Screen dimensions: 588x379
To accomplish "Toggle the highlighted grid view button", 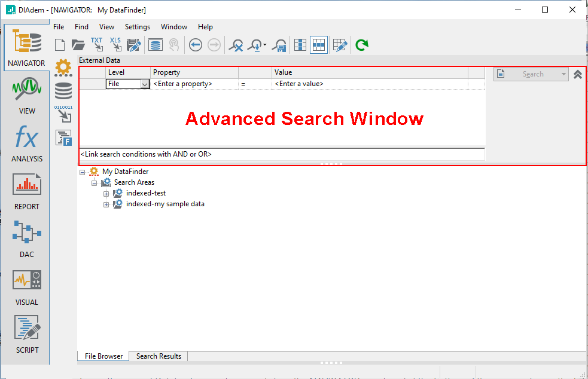I will (x=319, y=45).
